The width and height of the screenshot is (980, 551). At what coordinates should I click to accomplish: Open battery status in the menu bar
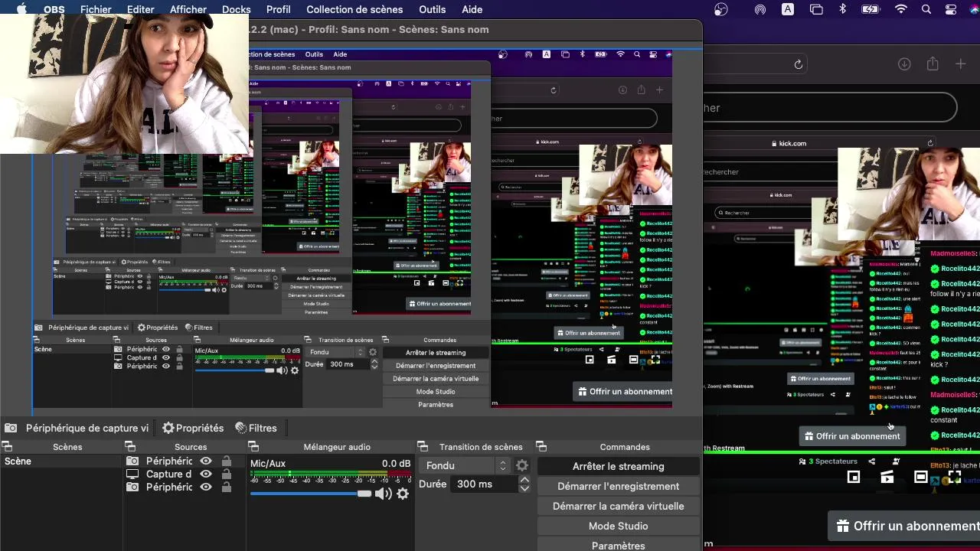871,9
